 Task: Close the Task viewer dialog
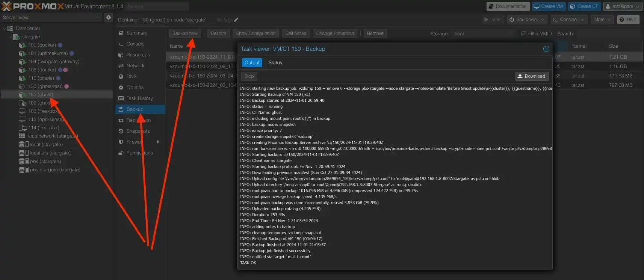pos(546,49)
